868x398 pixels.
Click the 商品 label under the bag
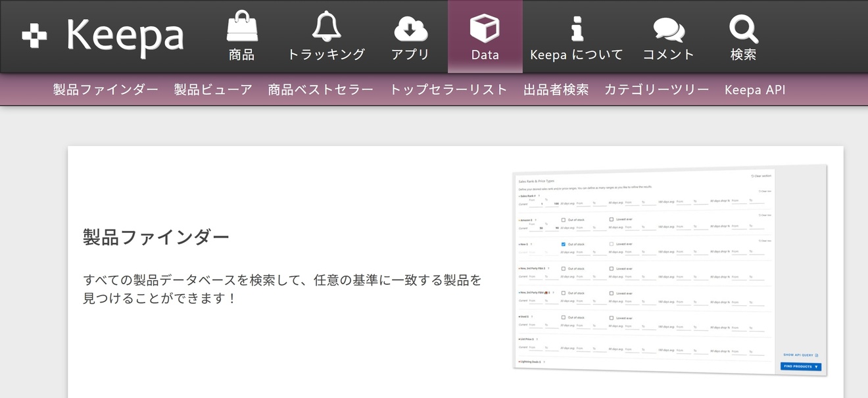coord(242,55)
